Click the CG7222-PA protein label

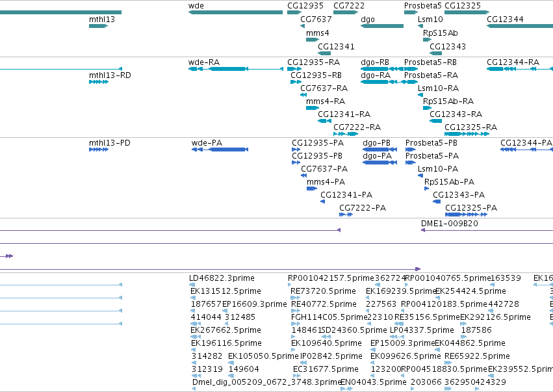(363, 208)
